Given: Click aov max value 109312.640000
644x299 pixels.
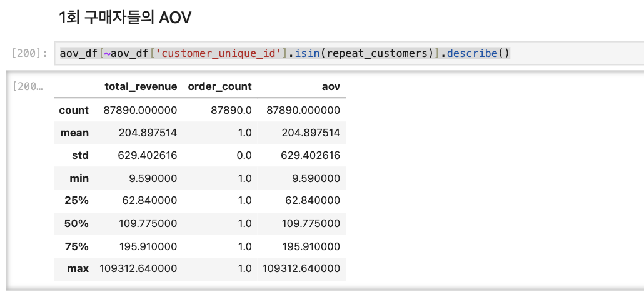Looking at the screenshot, I should (x=301, y=268).
